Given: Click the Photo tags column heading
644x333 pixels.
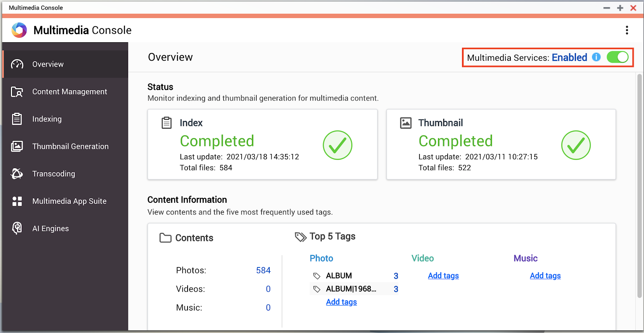Looking at the screenshot, I should click(321, 258).
